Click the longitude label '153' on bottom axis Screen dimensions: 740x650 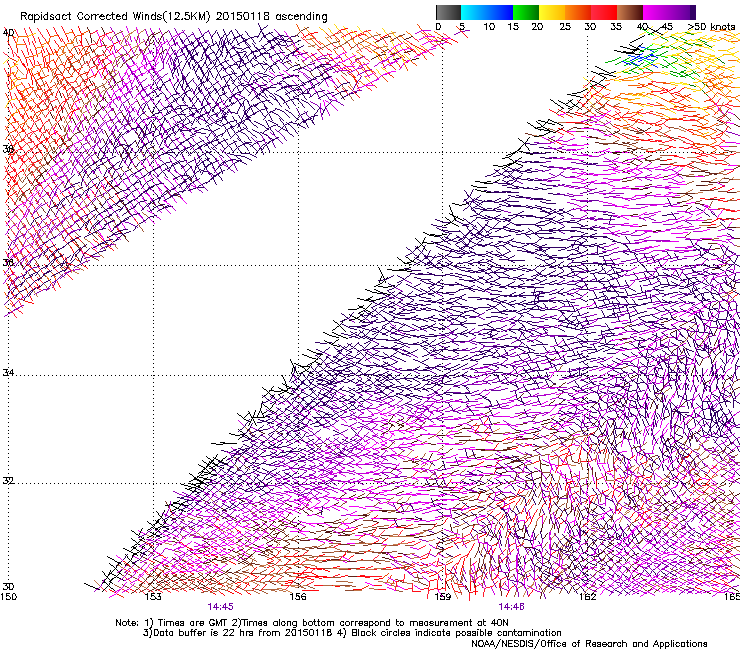153,597
